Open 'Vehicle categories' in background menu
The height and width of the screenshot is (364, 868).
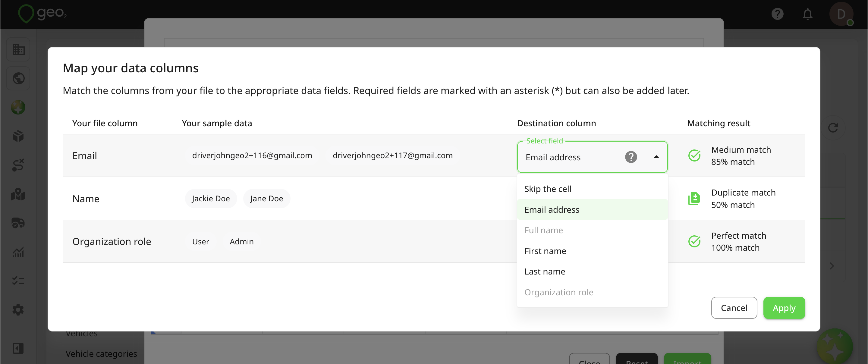click(101, 354)
